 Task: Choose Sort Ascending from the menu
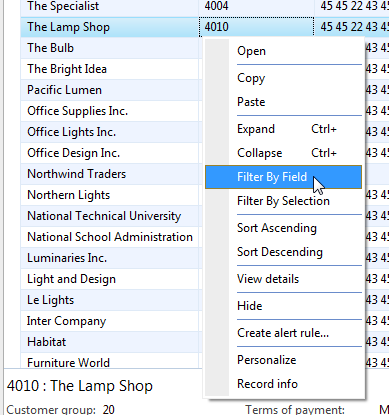[283, 228]
